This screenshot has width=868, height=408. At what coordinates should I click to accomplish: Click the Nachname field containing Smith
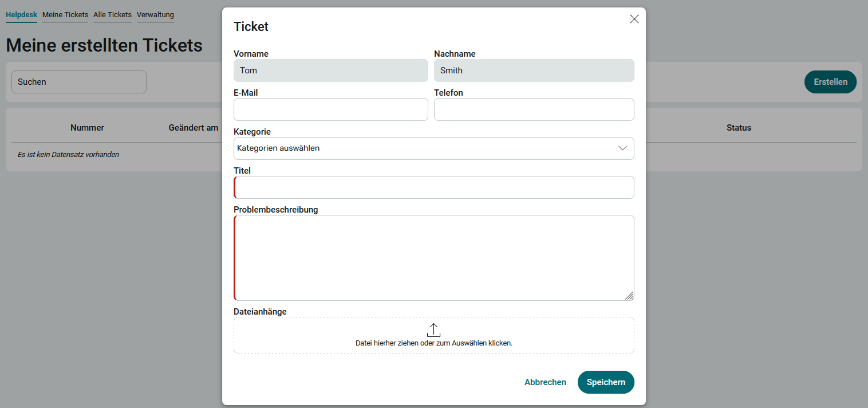[534, 70]
